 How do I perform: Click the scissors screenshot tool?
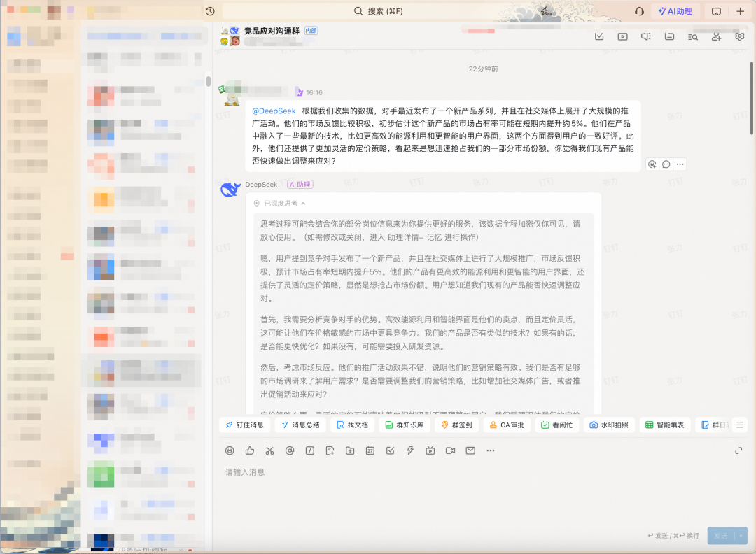point(269,450)
